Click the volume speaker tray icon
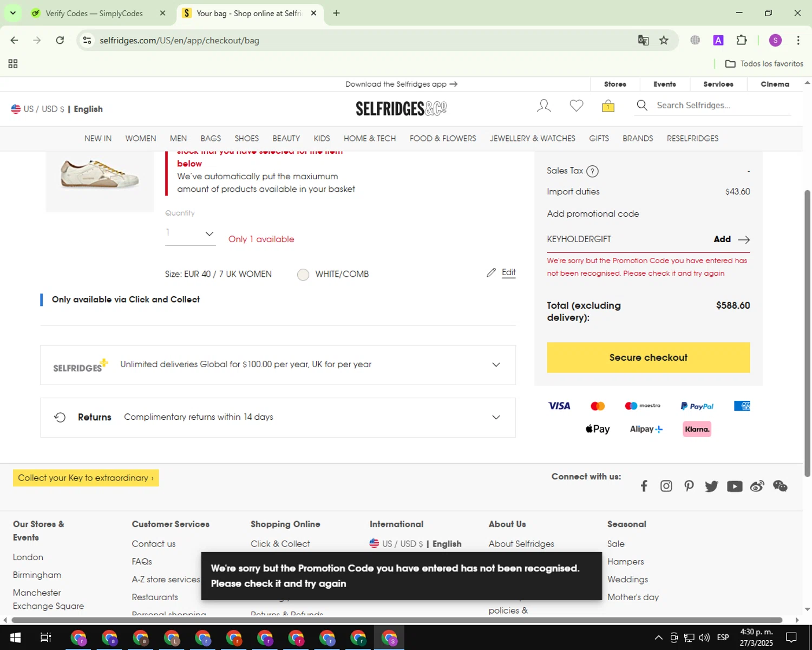 tap(704, 638)
